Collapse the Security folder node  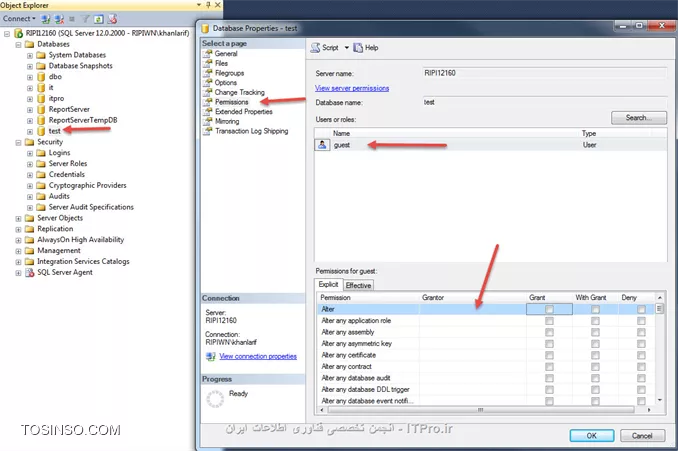(x=18, y=142)
